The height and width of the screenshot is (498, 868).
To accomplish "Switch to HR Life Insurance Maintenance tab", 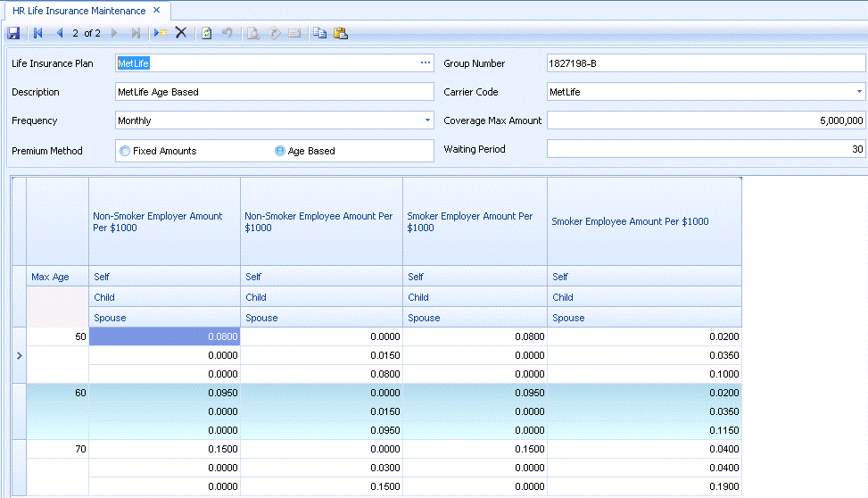I will pyautogui.click(x=79, y=11).
